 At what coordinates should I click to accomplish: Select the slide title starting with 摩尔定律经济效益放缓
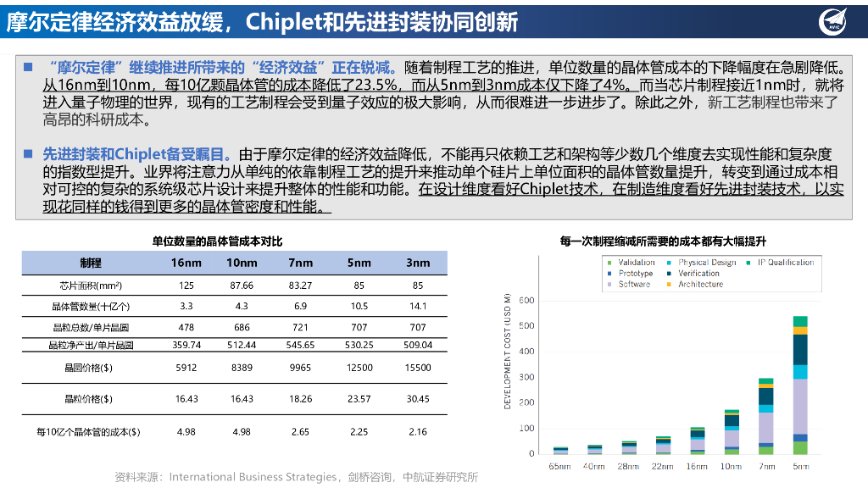pos(262,22)
